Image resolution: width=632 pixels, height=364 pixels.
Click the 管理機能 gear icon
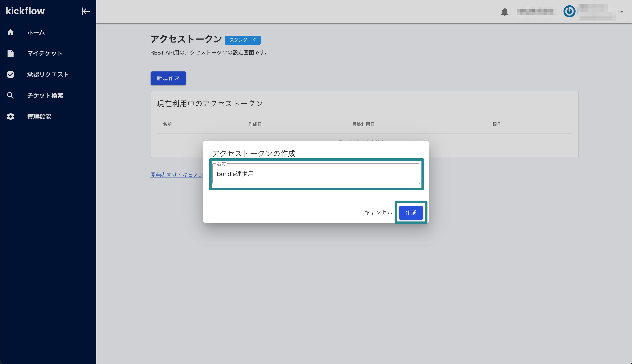[x=11, y=117]
